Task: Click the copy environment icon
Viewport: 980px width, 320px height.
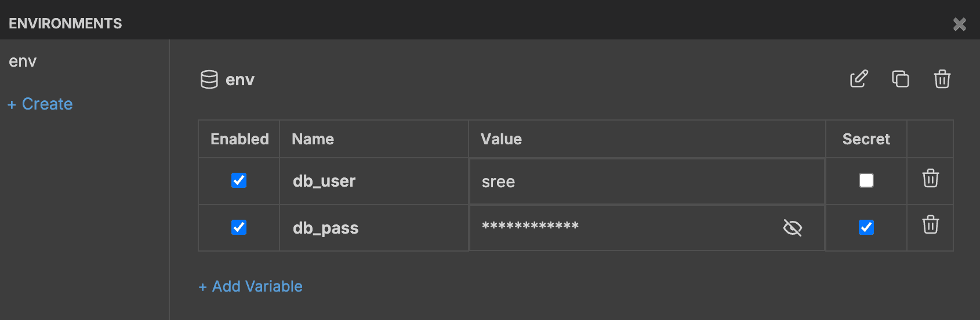Action: point(901,79)
